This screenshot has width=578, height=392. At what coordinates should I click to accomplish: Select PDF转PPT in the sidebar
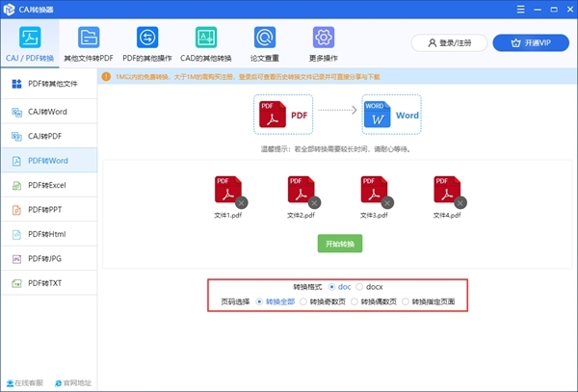tap(48, 209)
